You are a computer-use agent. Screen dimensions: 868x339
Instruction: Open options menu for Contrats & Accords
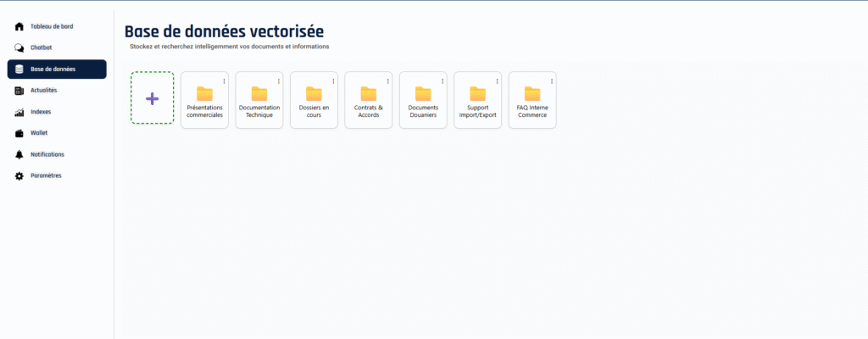pos(388,81)
